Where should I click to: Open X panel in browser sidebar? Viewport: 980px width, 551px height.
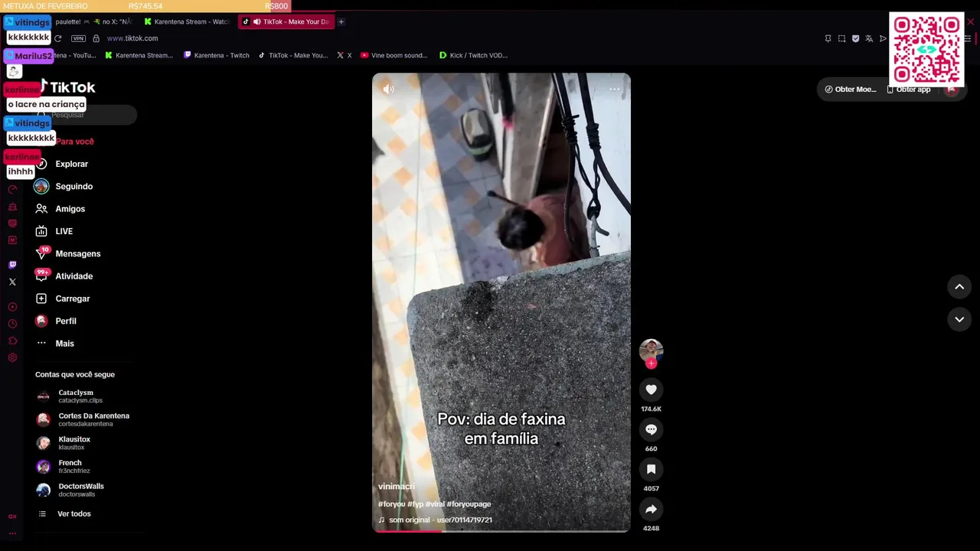[12, 282]
